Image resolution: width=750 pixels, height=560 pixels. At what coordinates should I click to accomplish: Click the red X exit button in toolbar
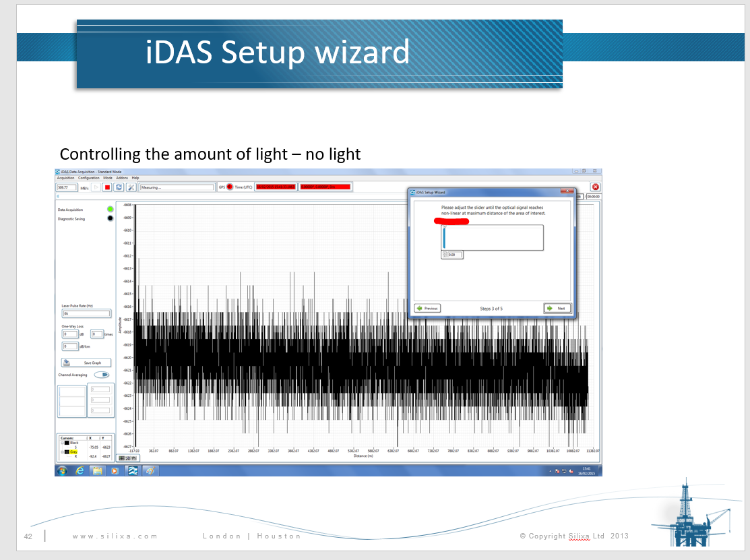(x=596, y=187)
